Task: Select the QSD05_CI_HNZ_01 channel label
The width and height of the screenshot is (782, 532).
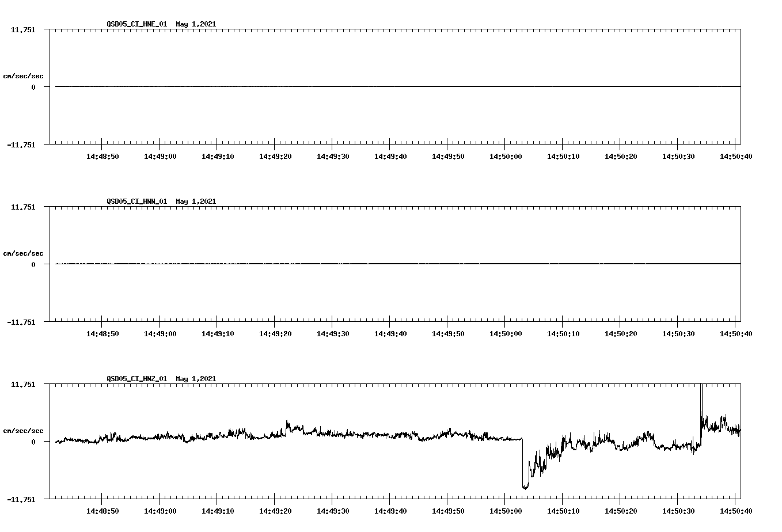Action: pyautogui.click(x=136, y=379)
